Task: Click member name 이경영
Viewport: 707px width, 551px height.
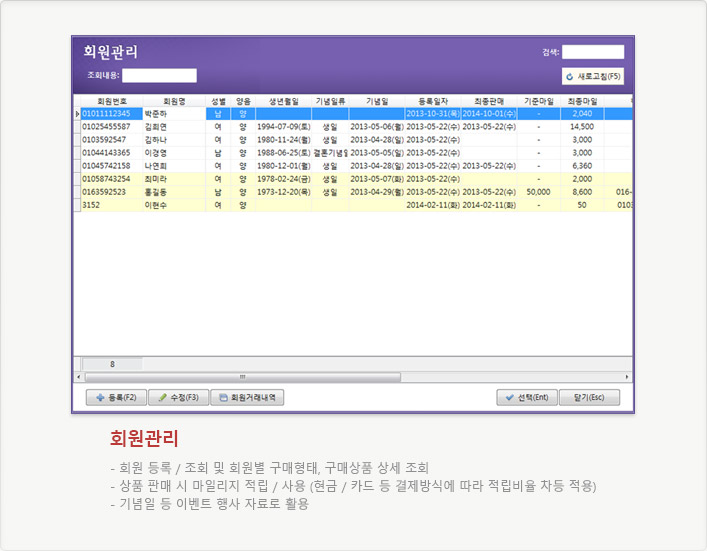Action: click(174, 153)
